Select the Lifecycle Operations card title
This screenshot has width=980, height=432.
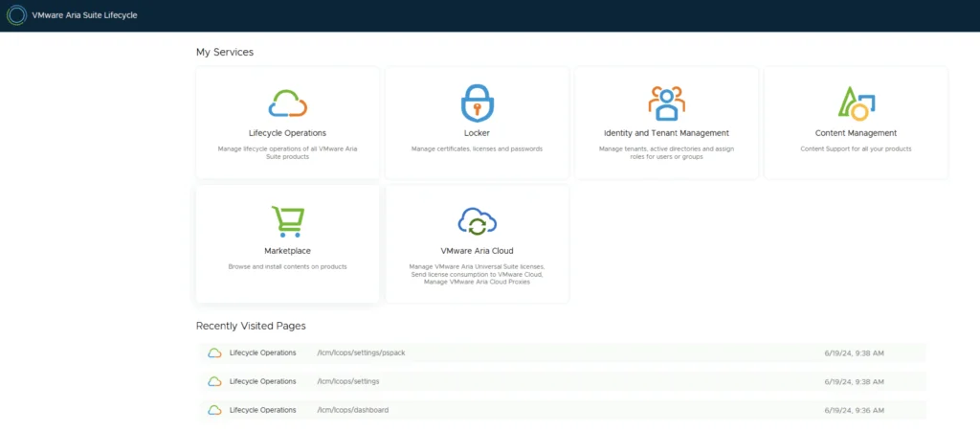287,133
